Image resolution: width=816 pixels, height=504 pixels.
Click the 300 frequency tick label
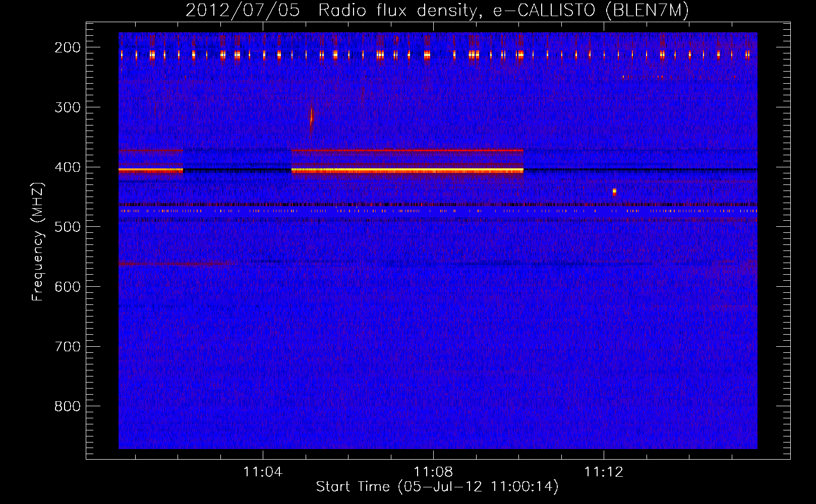(68, 107)
